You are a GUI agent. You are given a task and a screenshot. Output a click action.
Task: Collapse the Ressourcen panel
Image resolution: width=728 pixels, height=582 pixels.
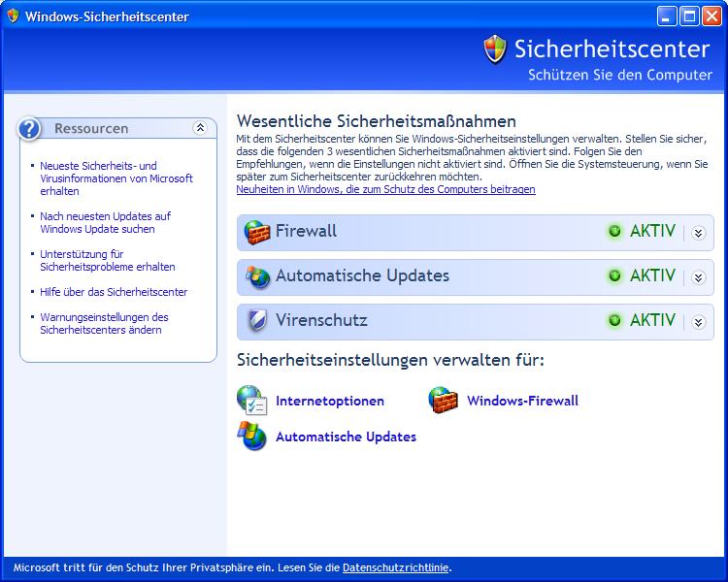200,128
